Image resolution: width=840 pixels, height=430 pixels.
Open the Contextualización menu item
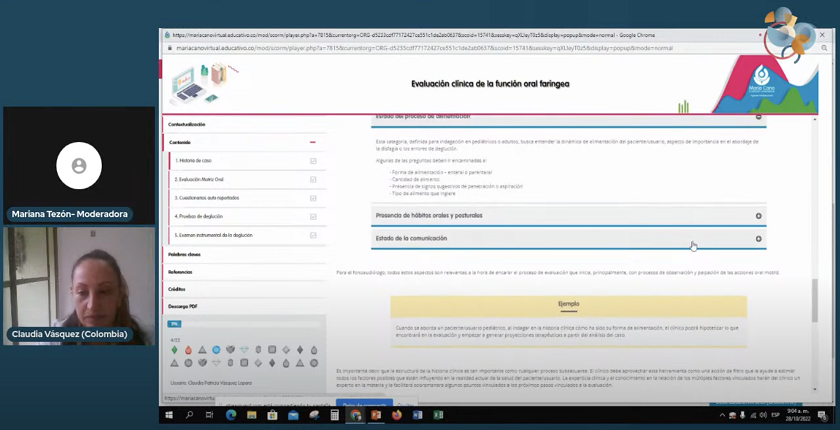point(187,124)
